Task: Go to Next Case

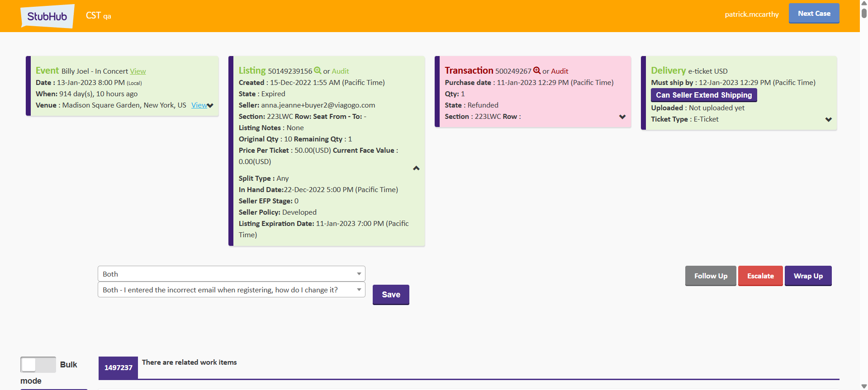Action: click(814, 14)
